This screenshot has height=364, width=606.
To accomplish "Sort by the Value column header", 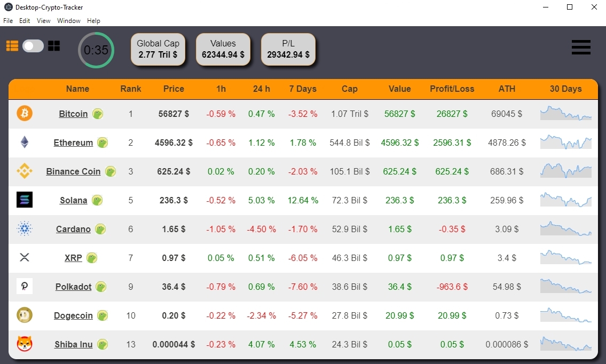I will click(x=399, y=89).
